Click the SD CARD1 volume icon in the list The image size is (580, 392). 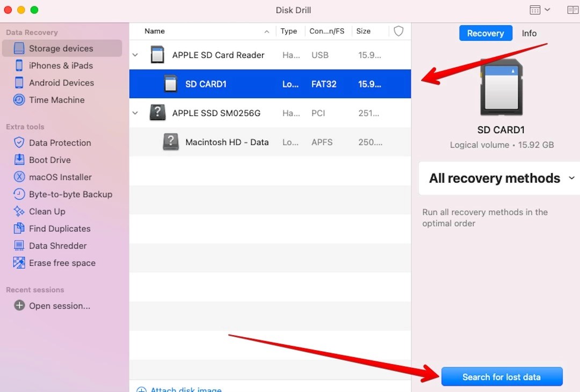click(171, 84)
